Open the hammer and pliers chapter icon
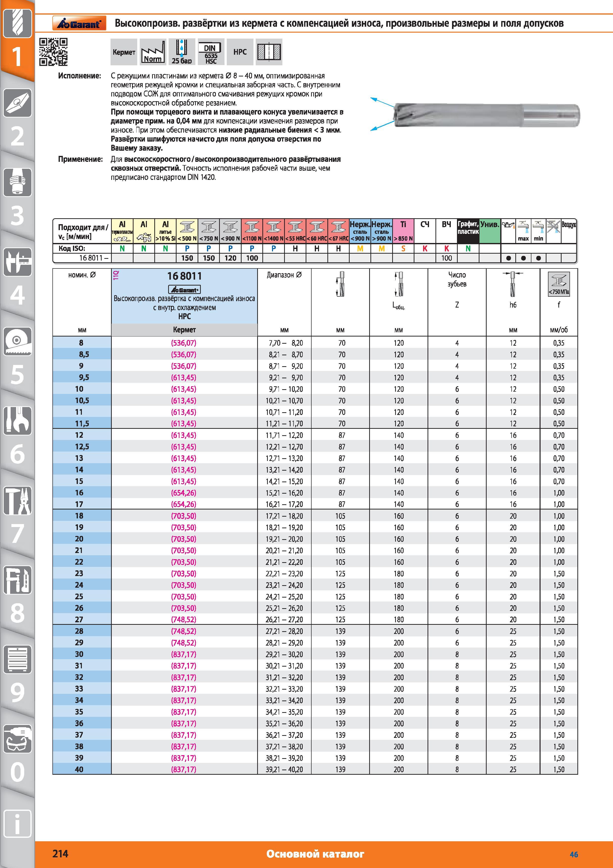The width and height of the screenshot is (613, 868). click(17, 501)
